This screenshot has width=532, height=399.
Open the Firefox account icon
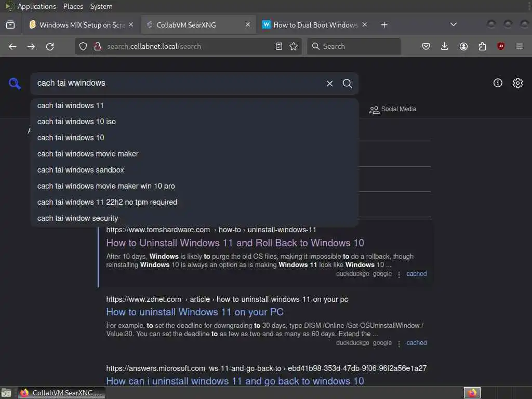pyautogui.click(x=463, y=46)
